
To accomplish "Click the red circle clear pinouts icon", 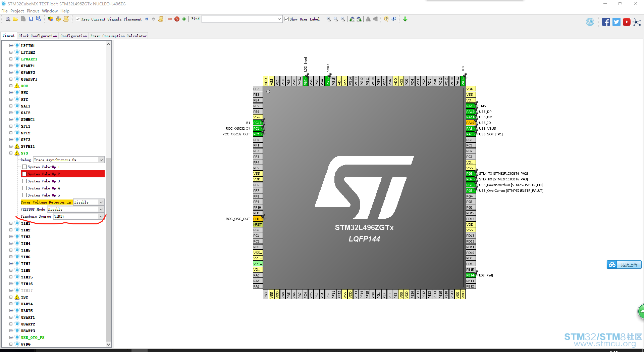I will (177, 19).
